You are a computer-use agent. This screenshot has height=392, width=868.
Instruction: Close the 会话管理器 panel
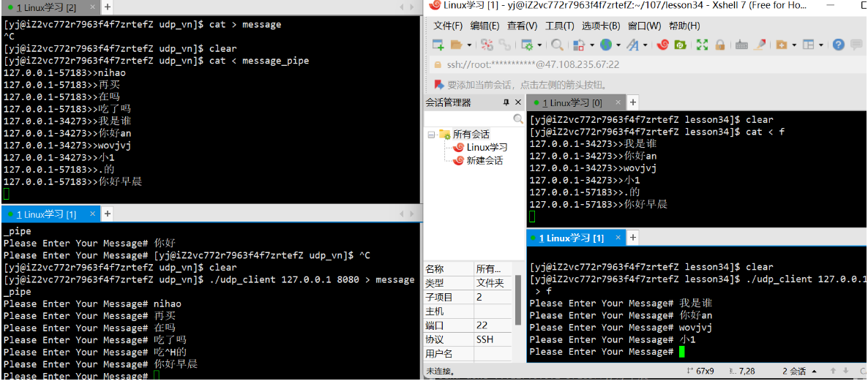(518, 103)
